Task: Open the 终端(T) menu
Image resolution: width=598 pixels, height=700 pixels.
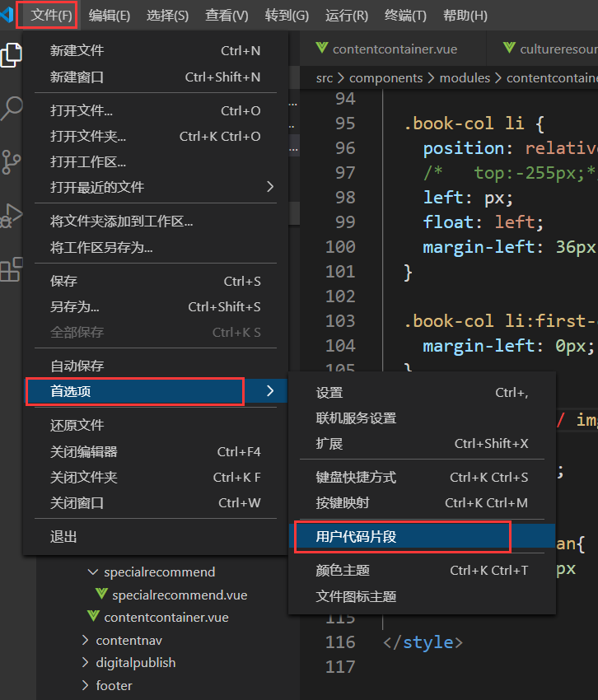Action: [405, 15]
